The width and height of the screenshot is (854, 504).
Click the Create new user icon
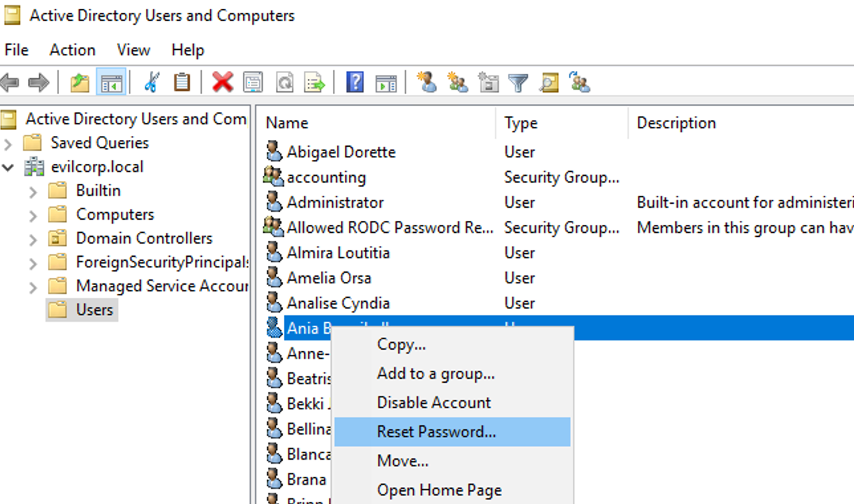tap(427, 82)
